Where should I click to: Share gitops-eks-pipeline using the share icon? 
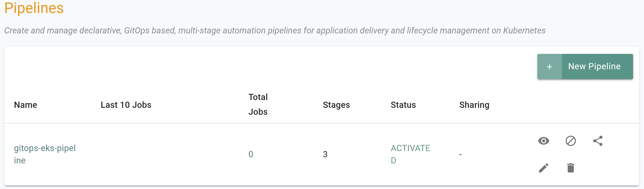(x=598, y=141)
